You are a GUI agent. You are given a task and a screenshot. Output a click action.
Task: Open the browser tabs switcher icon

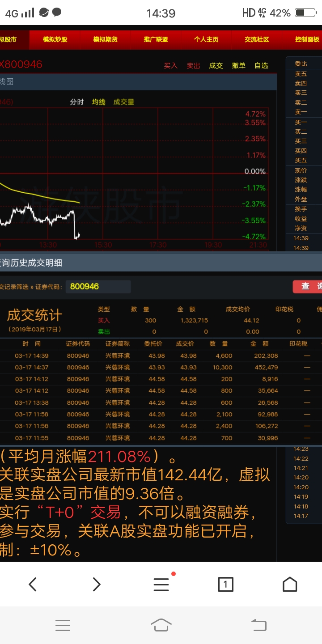tap(225, 584)
